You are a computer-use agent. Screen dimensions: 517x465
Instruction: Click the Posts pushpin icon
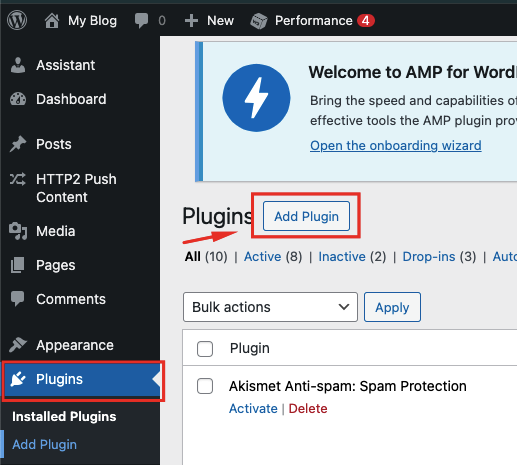pyautogui.click(x=18, y=144)
